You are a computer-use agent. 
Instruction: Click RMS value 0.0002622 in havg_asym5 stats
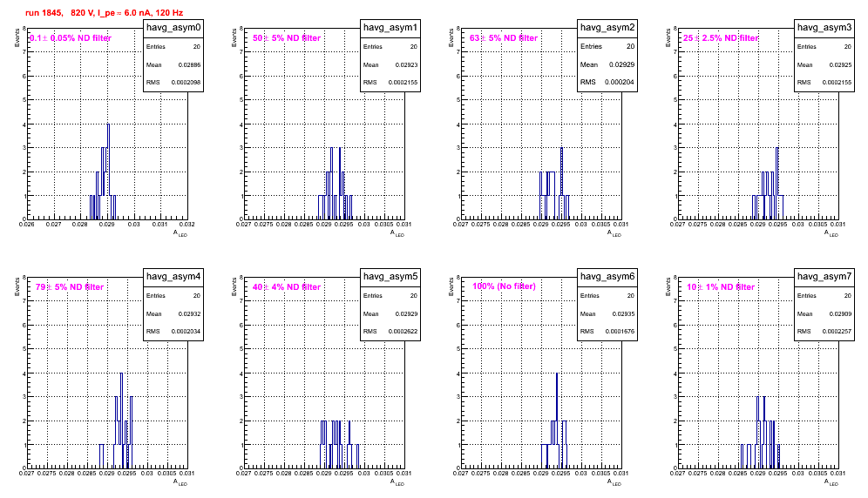click(403, 332)
